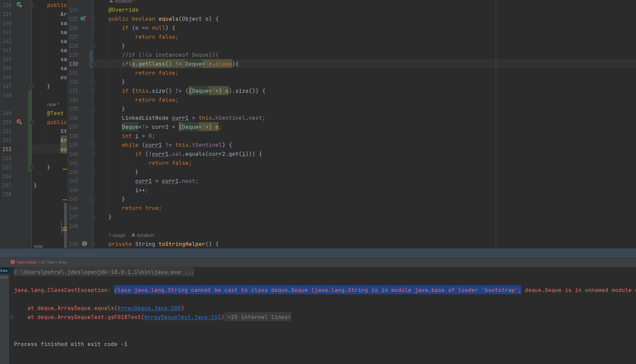
Task: Collapse the test method at line 150
Action: click(x=31, y=122)
